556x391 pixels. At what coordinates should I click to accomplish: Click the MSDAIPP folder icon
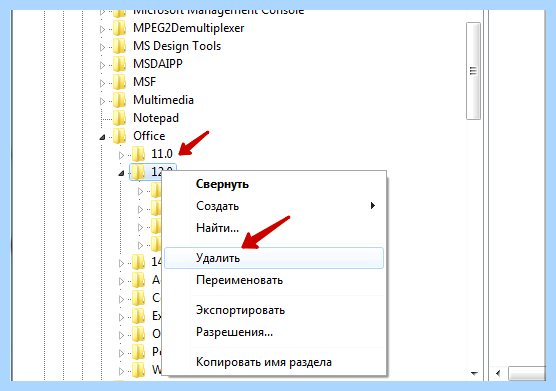coord(119,64)
